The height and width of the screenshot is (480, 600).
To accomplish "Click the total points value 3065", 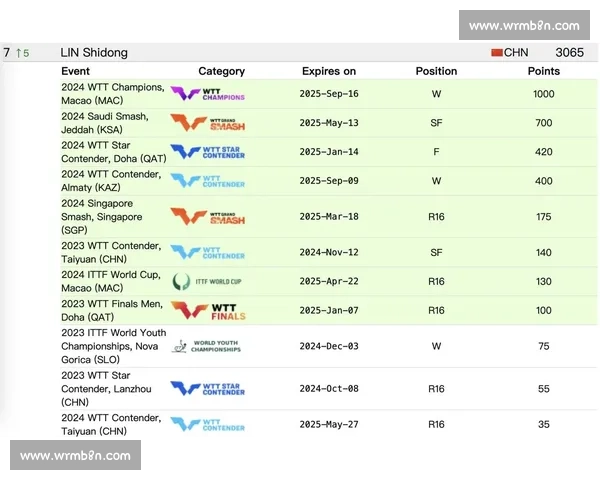I will 569,52.
